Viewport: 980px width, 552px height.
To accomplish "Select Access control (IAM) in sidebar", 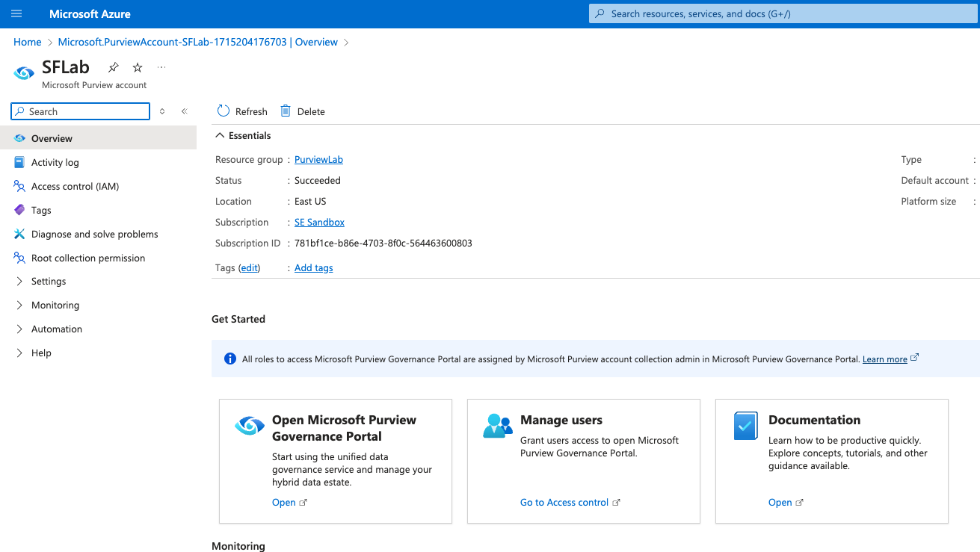I will (x=75, y=186).
